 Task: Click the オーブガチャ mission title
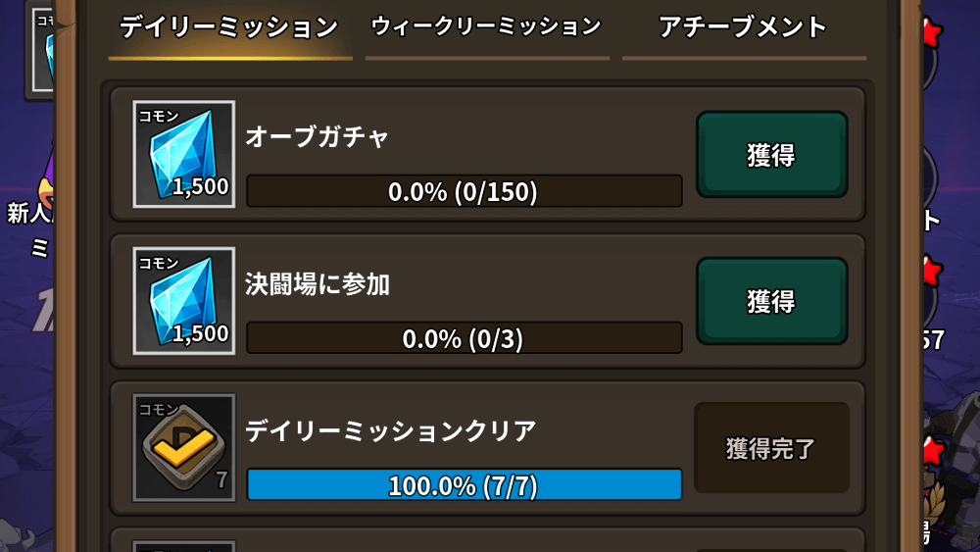pyautogui.click(x=317, y=137)
